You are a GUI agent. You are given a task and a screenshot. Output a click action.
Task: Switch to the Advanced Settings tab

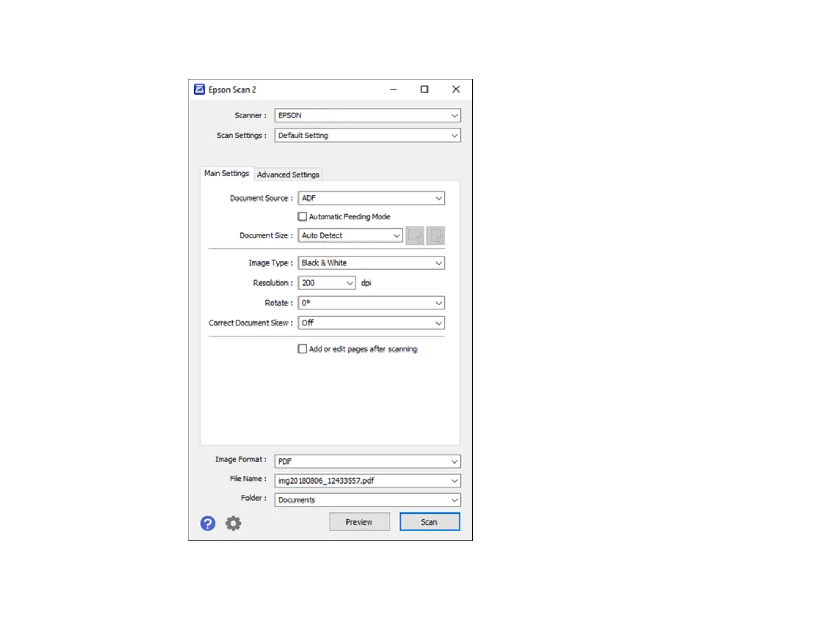pyautogui.click(x=288, y=175)
